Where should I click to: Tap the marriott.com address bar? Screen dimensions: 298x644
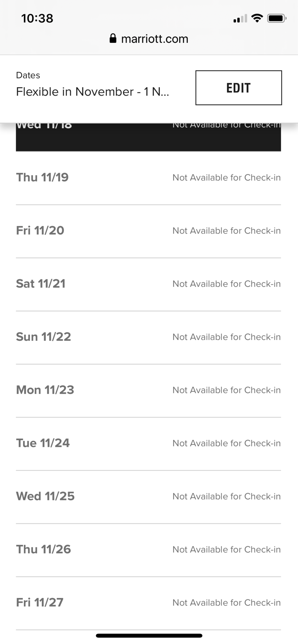tap(149, 39)
